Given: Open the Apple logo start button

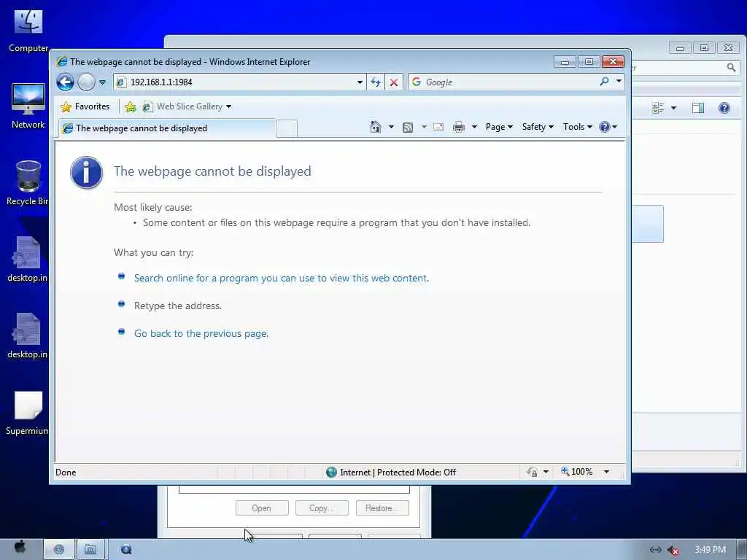Looking at the screenshot, I should pyautogui.click(x=20, y=548).
